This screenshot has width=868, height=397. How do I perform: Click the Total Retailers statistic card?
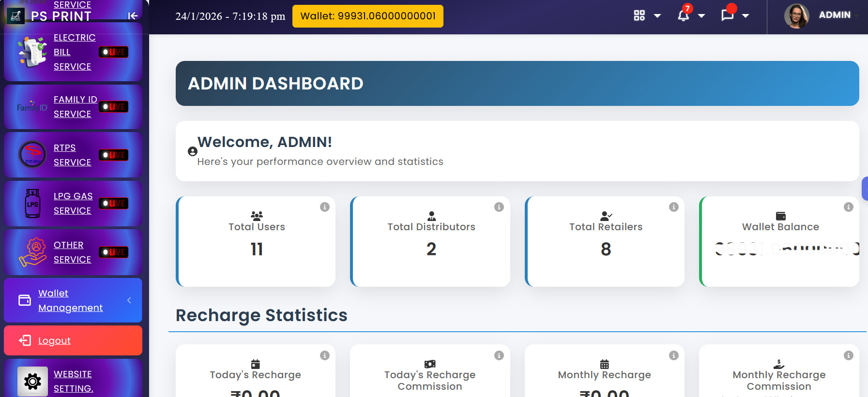(x=605, y=241)
